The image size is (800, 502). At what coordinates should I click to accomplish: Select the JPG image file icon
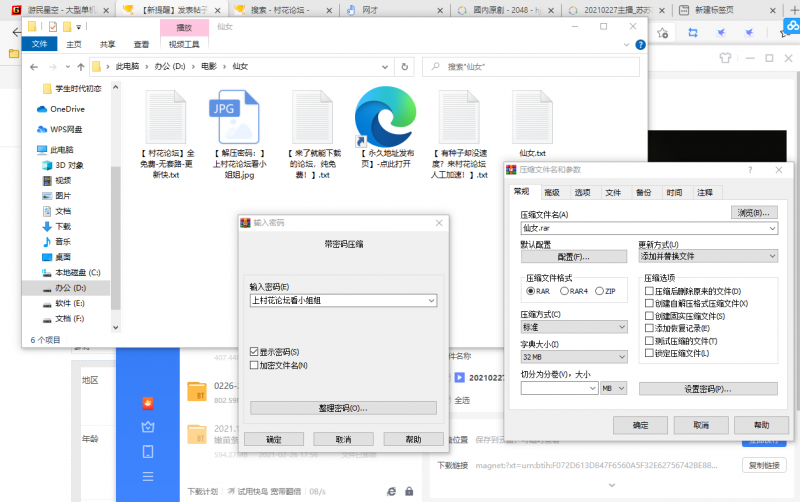pos(233,118)
